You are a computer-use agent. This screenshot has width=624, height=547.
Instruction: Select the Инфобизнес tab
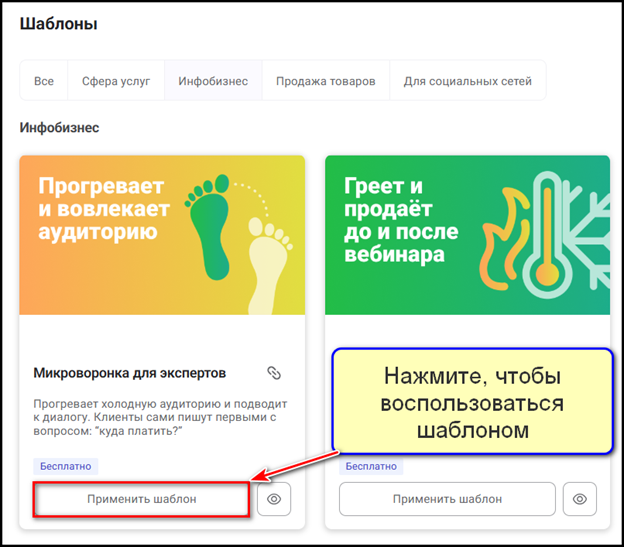coord(213,81)
